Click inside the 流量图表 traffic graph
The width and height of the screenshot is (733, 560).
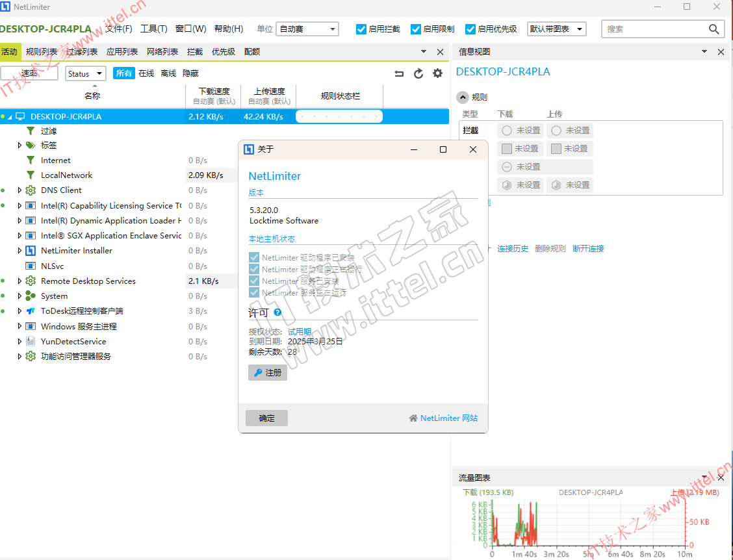587,522
